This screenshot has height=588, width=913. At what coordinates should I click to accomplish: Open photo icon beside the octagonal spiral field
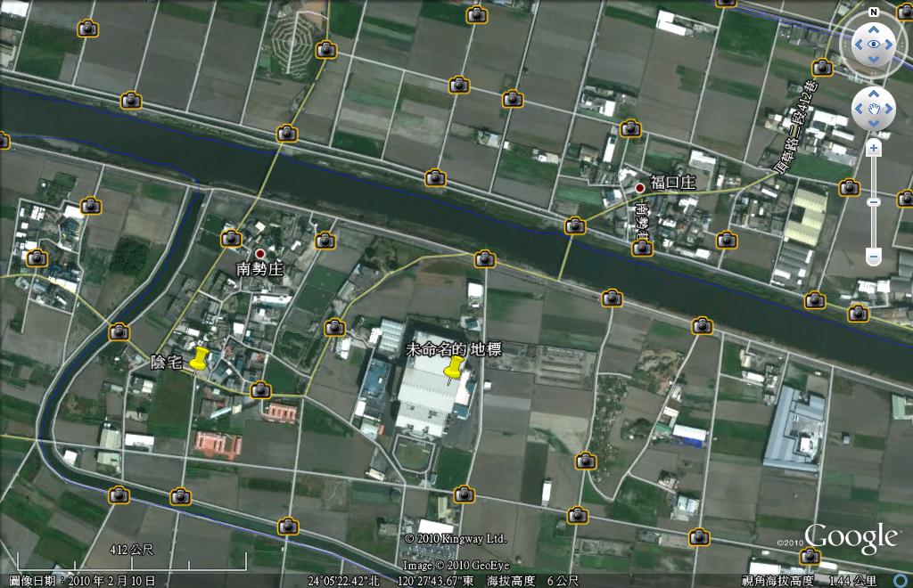(326, 50)
